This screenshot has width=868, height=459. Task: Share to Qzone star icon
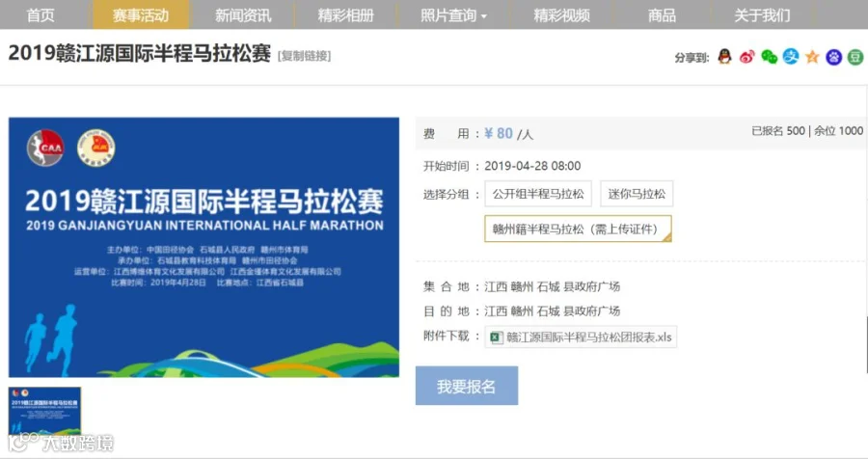point(812,57)
